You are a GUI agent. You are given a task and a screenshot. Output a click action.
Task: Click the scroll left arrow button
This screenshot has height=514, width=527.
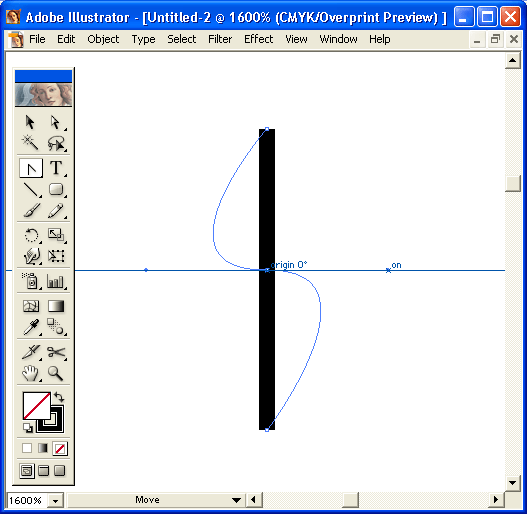254,500
